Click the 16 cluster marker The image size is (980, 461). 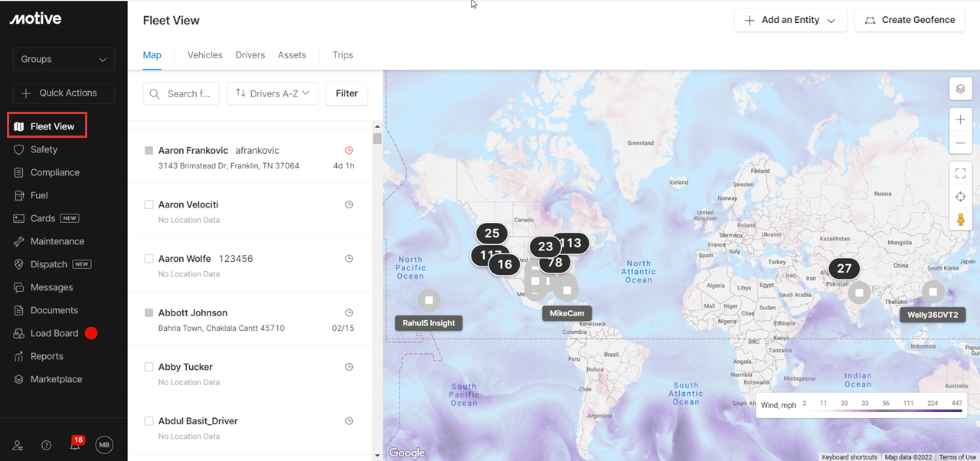[505, 265]
